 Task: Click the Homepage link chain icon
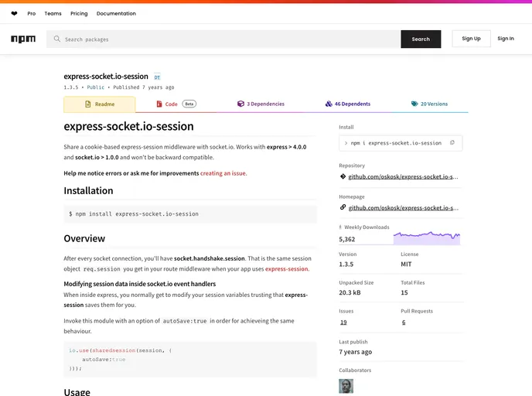pyautogui.click(x=343, y=207)
